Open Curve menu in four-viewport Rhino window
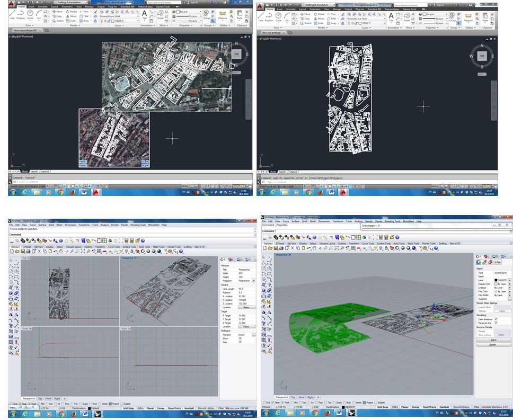 (33, 225)
